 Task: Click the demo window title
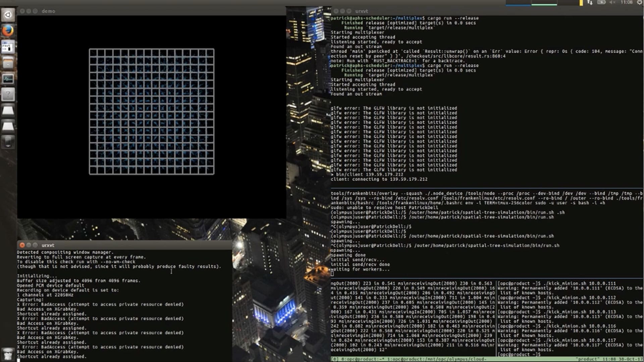click(x=48, y=11)
